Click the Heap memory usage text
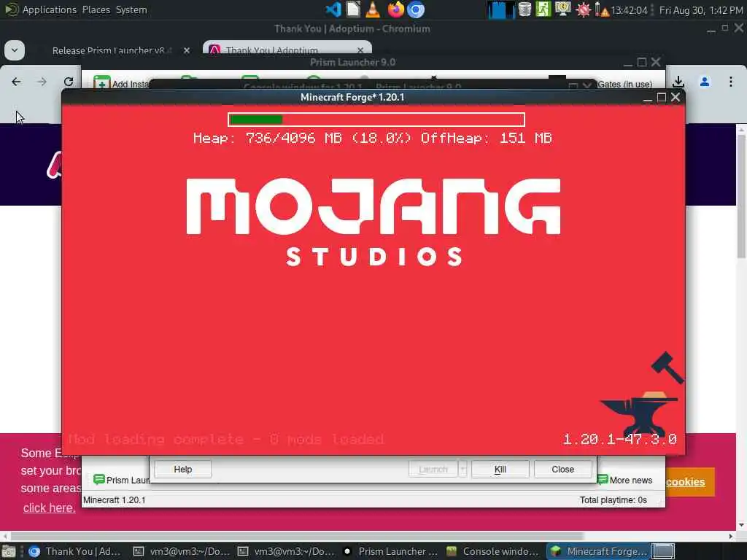 pos(373,138)
